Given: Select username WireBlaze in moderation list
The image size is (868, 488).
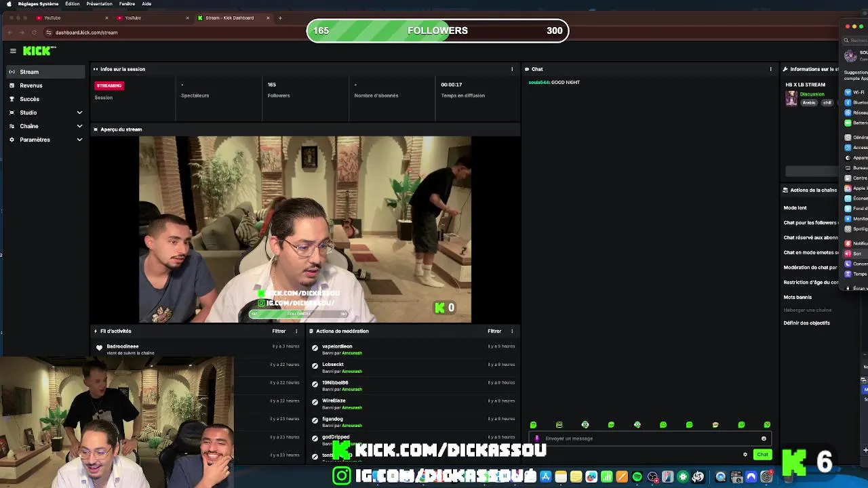Looking at the screenshot, I should click(x=334, y=401).
